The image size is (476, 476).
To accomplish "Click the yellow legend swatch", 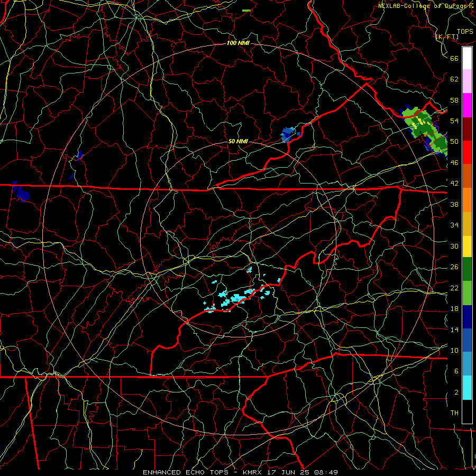I will pyautogui.click(x=467, y=246).
